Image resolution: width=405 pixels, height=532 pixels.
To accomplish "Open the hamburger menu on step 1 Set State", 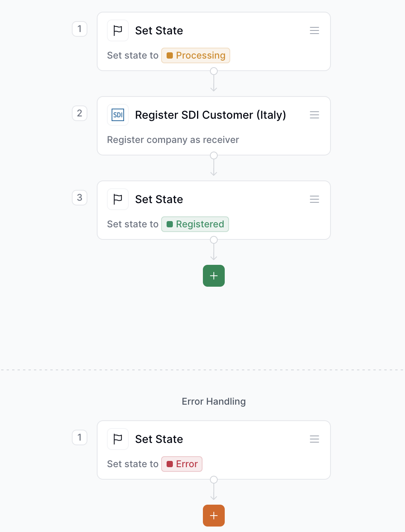I will (314, 30).
